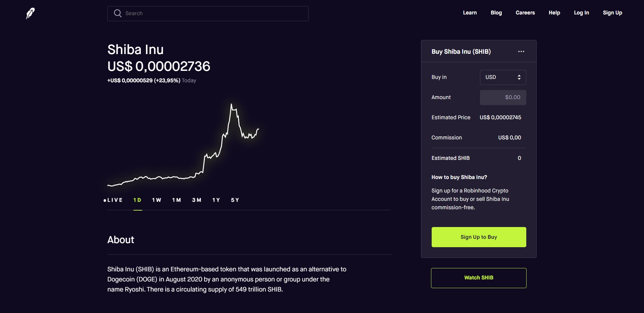Click the Watch SHIB button

click(479, 278)
